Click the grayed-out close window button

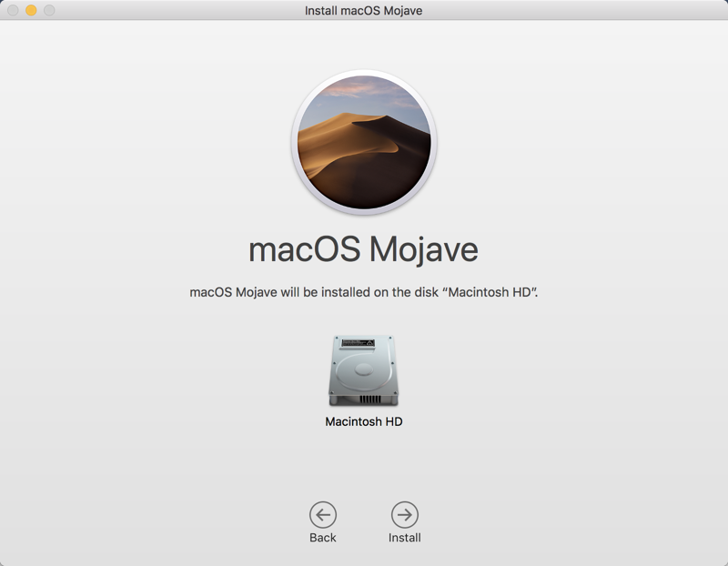(13, 11)
